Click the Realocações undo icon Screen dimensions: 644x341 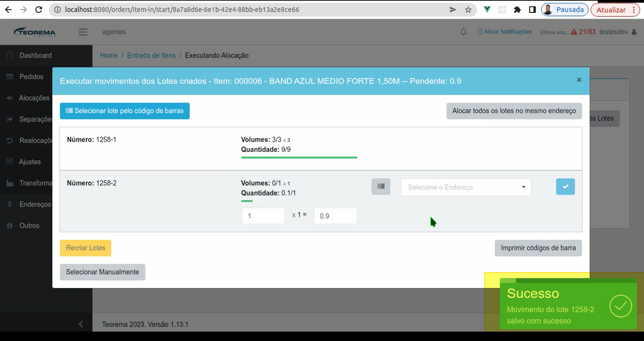click(10, 140)
